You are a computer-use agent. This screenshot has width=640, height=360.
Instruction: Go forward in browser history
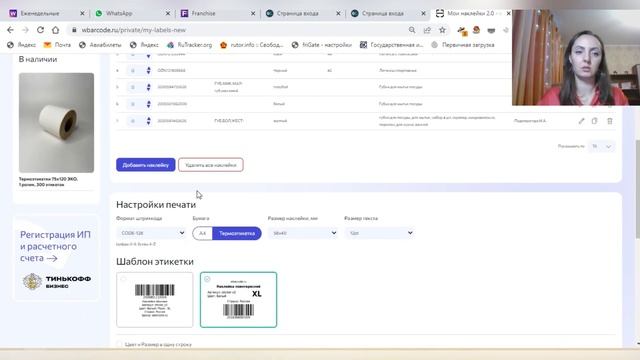25,30
